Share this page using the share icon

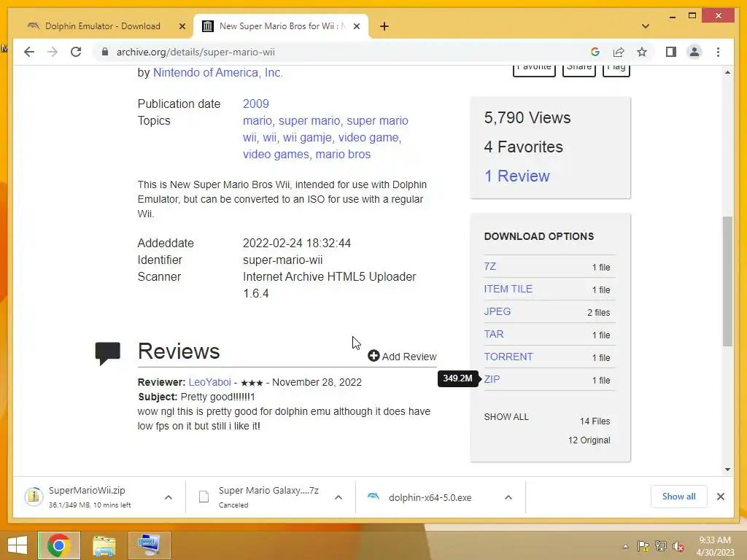pyautogui.click(x=619, y=52)
